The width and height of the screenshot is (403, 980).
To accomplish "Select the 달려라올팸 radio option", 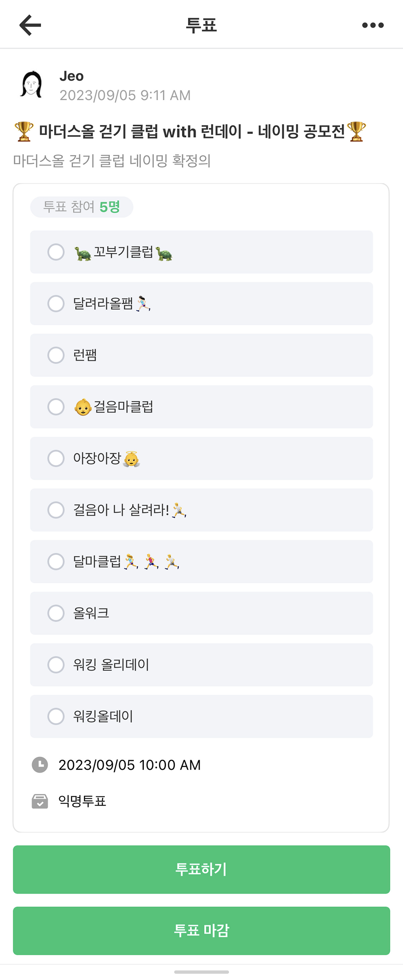I will pyautogui.click(x=56, y=304).
